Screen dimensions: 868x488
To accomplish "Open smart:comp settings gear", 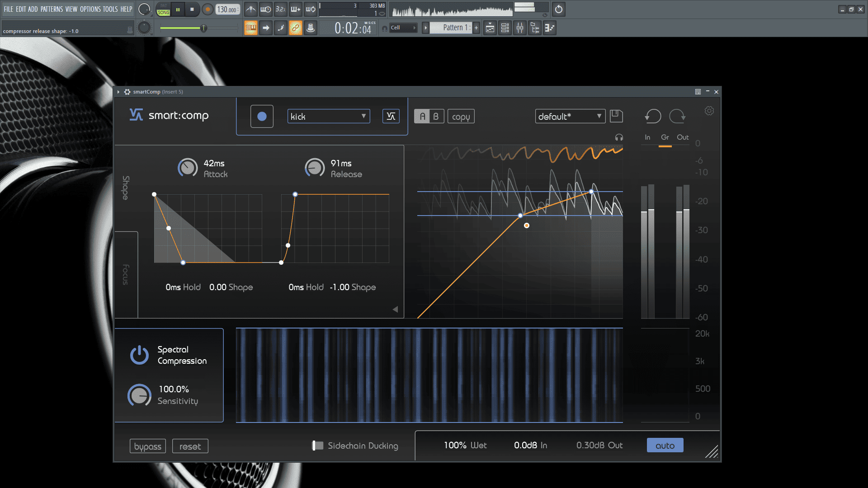I will click(709, 111).
